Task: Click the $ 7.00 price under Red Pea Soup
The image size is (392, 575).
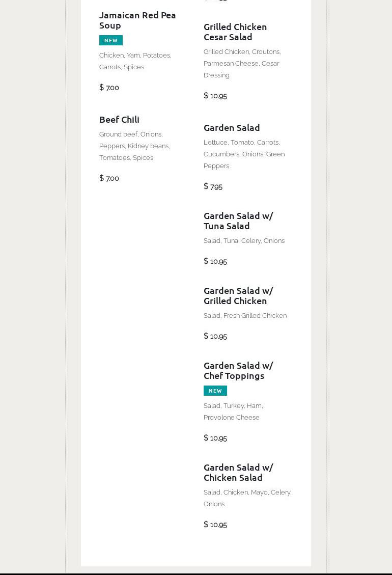Action: (109, 88)
